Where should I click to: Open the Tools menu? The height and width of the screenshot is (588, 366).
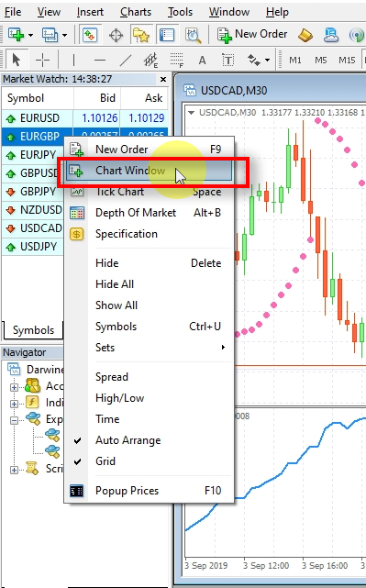pos(180,12)
